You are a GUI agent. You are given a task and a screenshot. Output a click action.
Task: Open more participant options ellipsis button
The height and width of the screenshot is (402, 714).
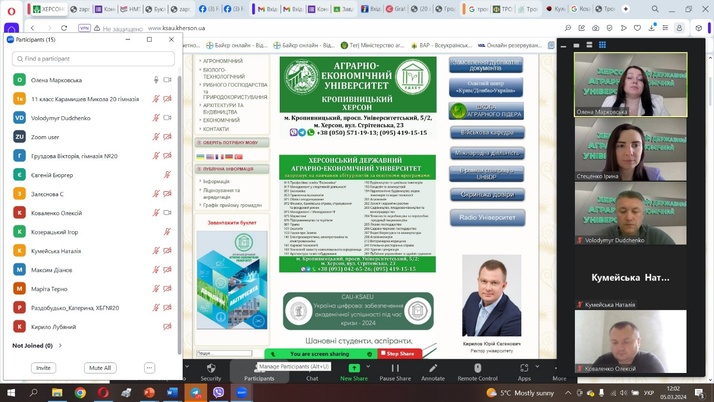(149, 367)
